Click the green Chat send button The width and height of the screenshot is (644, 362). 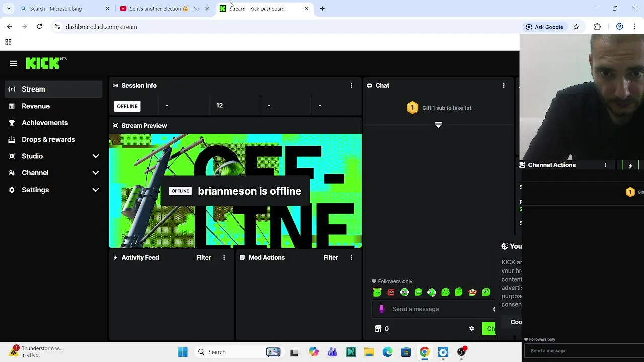(489, 329)
